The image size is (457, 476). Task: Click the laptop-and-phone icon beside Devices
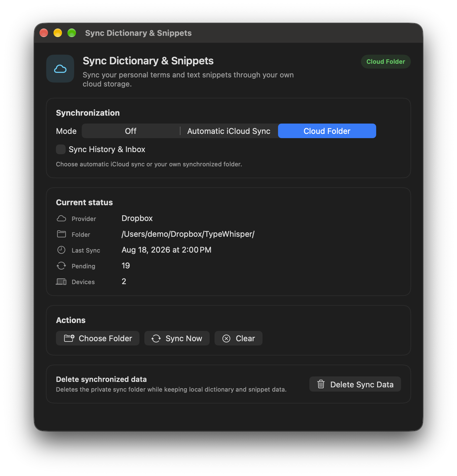(61, 282)
